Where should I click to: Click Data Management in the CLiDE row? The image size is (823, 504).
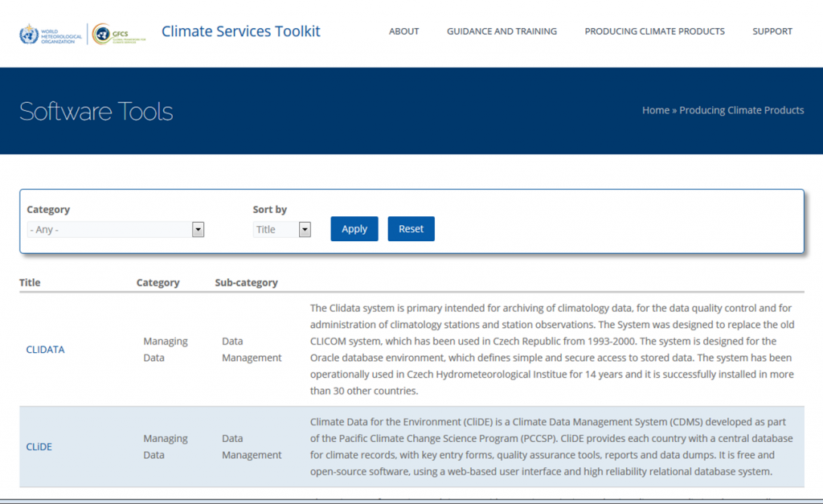tap(252, 446)
